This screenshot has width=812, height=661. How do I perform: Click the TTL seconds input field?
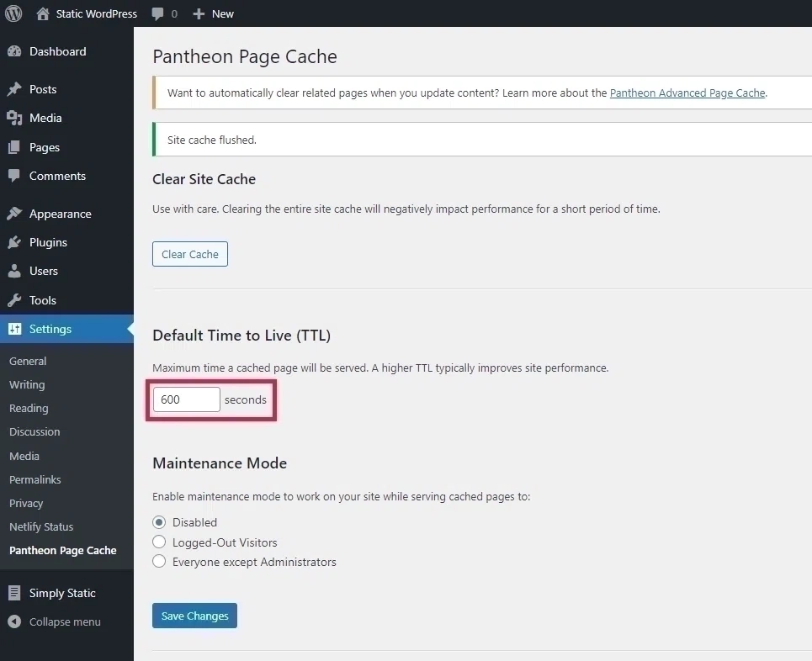[x=186, y=399]
